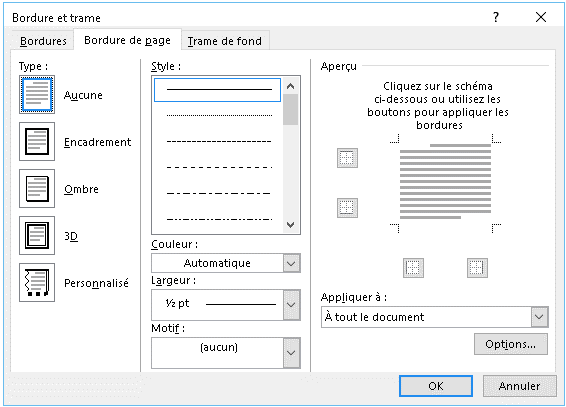Expand the Appliquer à dropdown list
This screenshot has width=566, height=407.
click(435, 317)
